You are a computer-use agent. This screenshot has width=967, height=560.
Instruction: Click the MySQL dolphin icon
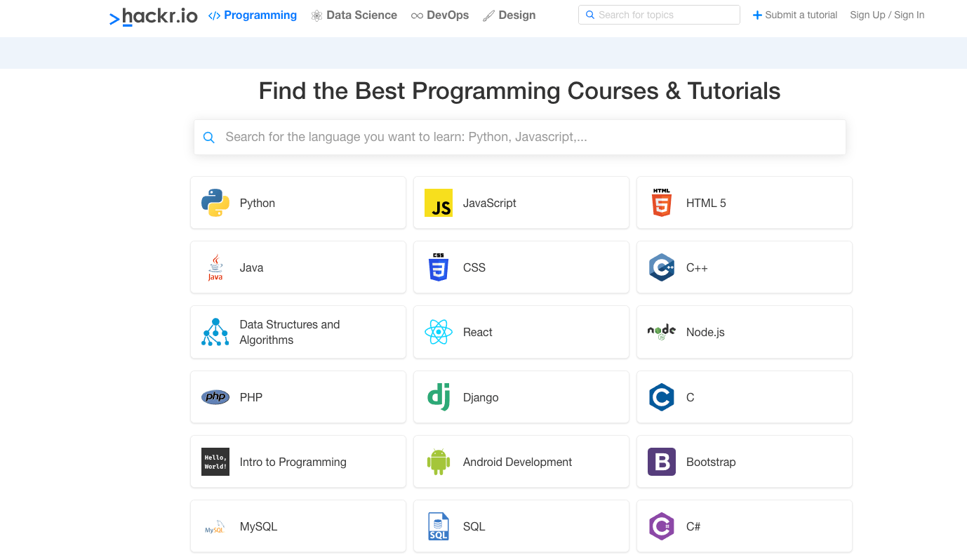tap(215, 527)
